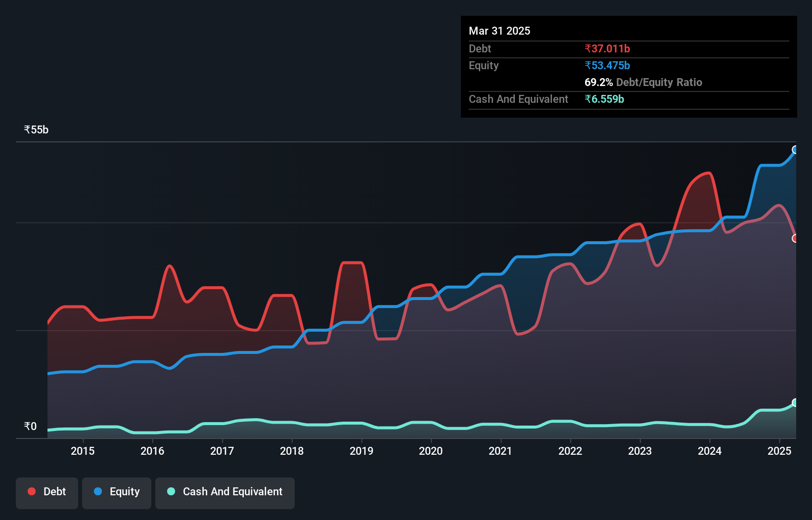Click the rupee symbol before 37.011b
The width and height of the screenshot is (812, 520).
tap(588, 48)
